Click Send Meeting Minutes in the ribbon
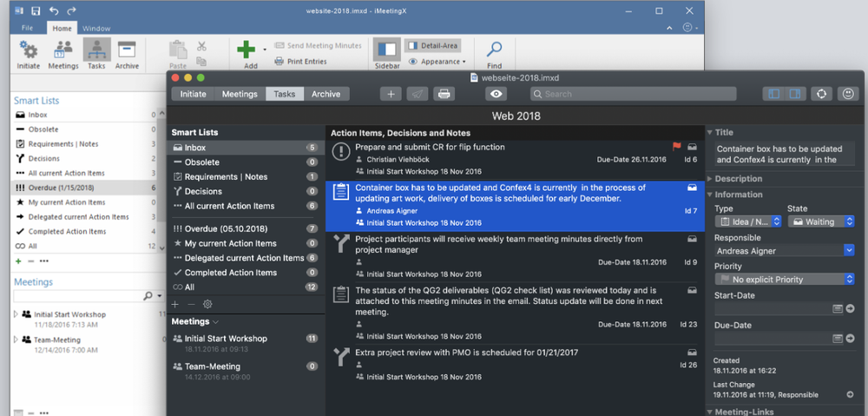This screenshot has width=868, height=416. point(318,46)
